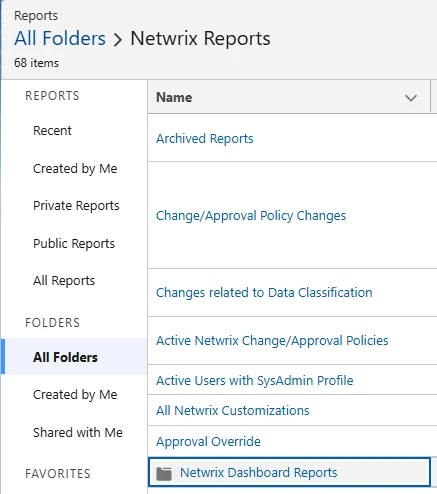Expand the Name column sort chevron

pos(411,98)
